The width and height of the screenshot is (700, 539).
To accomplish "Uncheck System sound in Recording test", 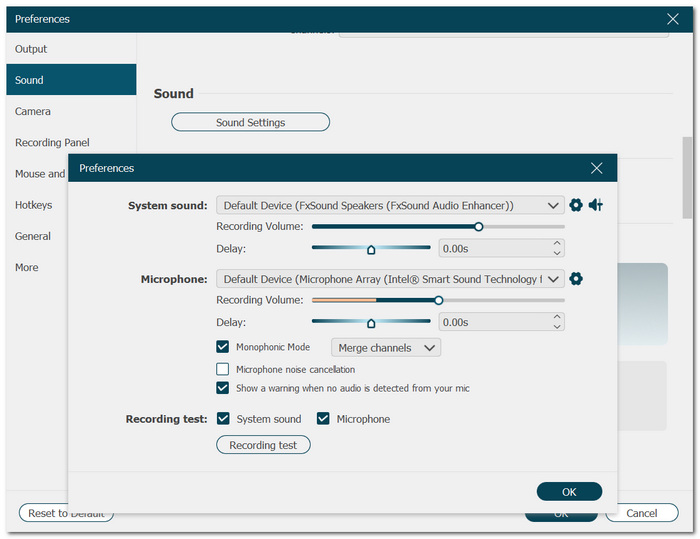I will coord(223,419).
